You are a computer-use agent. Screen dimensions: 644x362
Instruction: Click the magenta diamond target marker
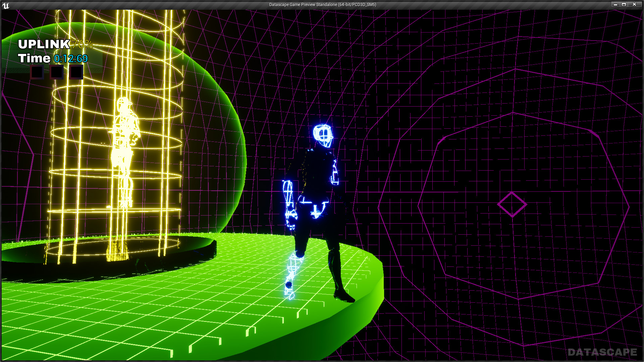coord(512,204)
